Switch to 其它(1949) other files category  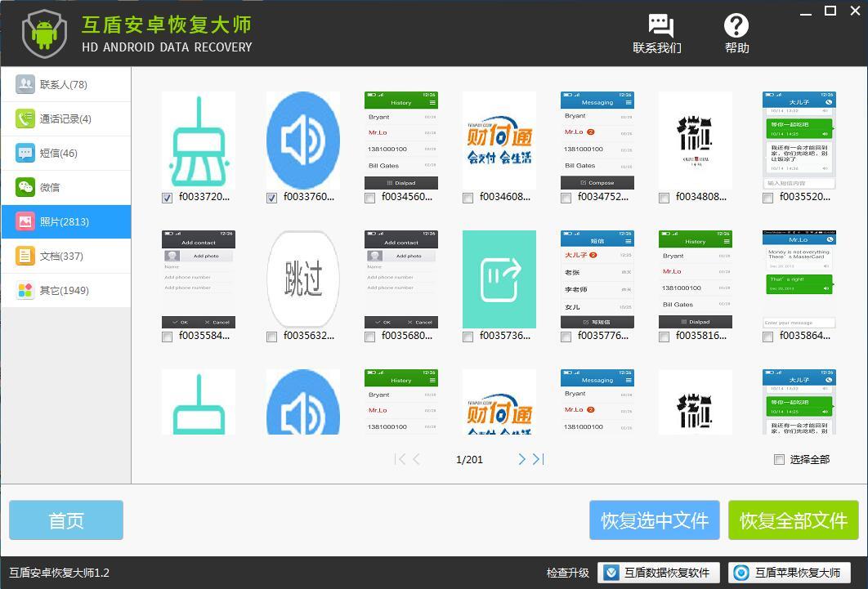65,291
